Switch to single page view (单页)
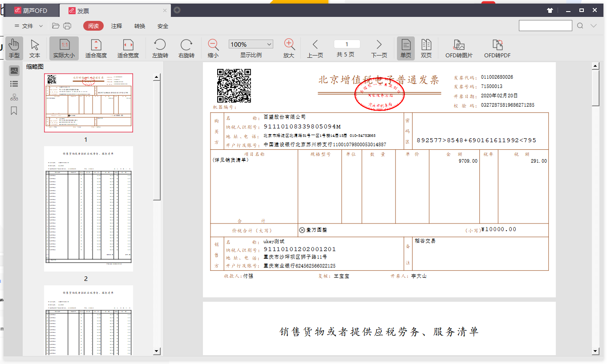 pos(406,48)
